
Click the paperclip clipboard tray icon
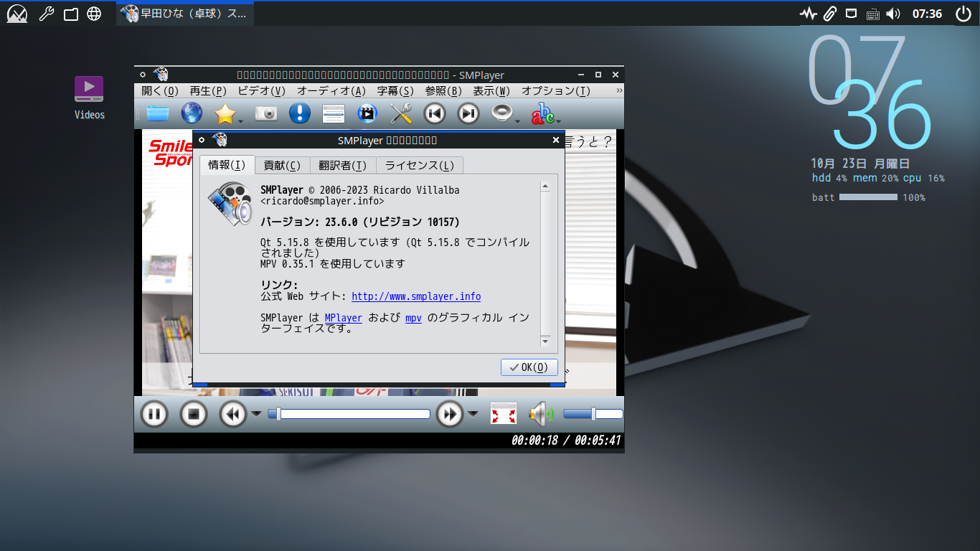[830, 14]
